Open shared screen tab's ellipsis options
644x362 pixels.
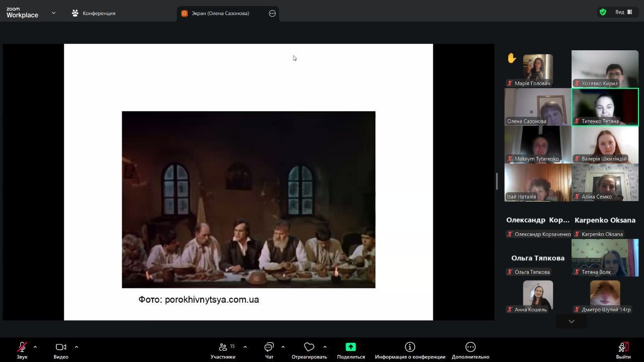click(x=272, y=14)
